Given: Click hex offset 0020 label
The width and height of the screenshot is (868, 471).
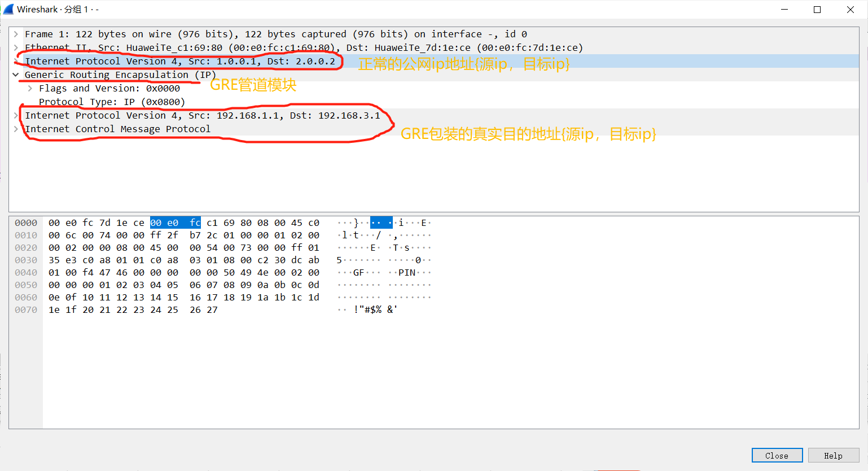Looking at the screenshot, I should click(26, 247).
